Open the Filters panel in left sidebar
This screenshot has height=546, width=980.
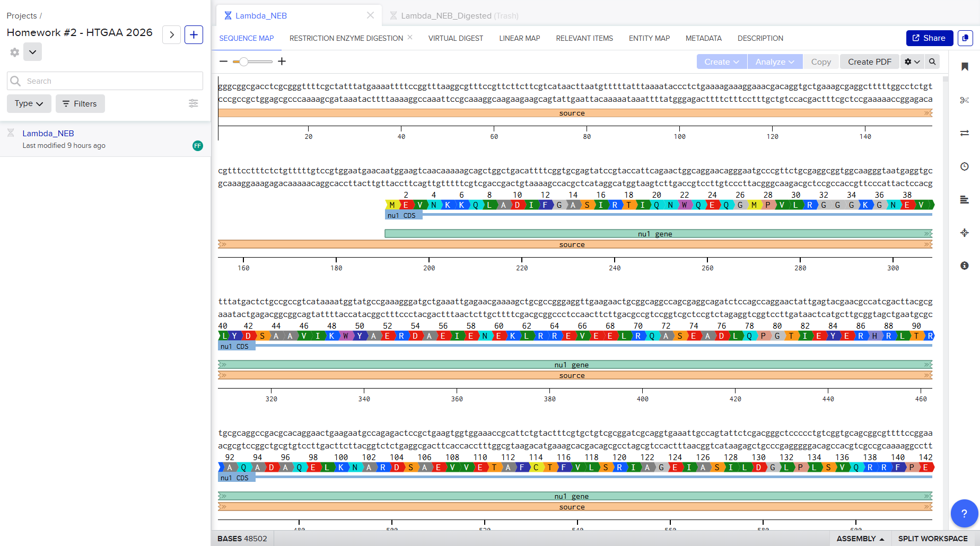pos(80,103)
